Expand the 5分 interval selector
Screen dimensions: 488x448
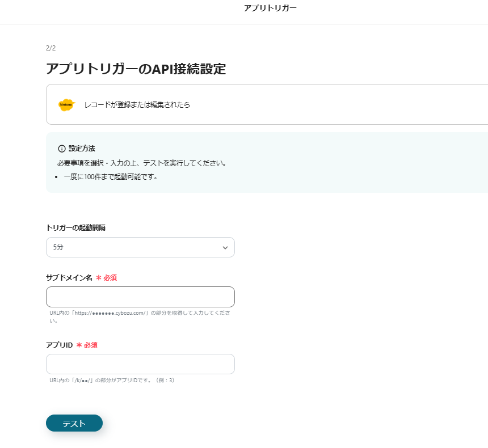pyautogui.click(x=140, y=247)
